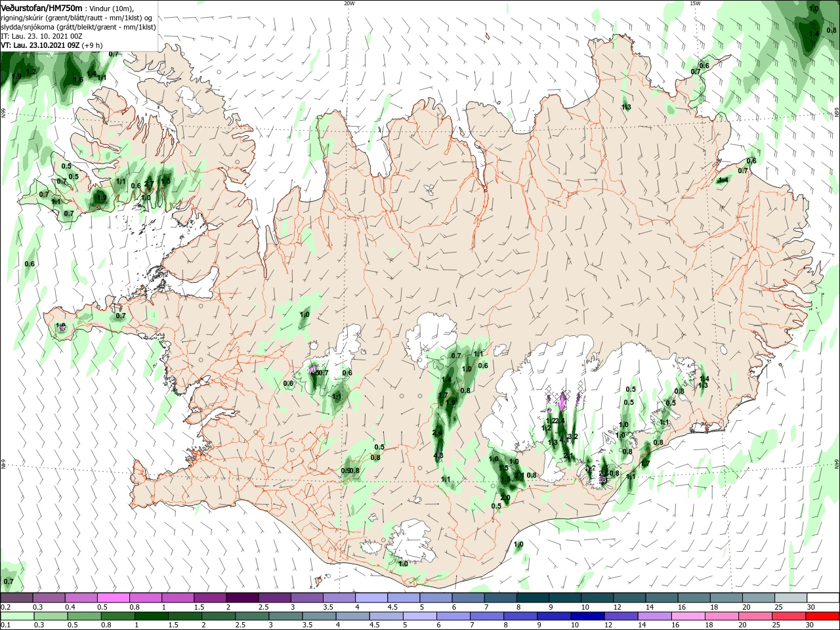Select the dark teal 8 sleet legend swatch
The height and width of the screenshot is (630, 840).
point(532,598)
